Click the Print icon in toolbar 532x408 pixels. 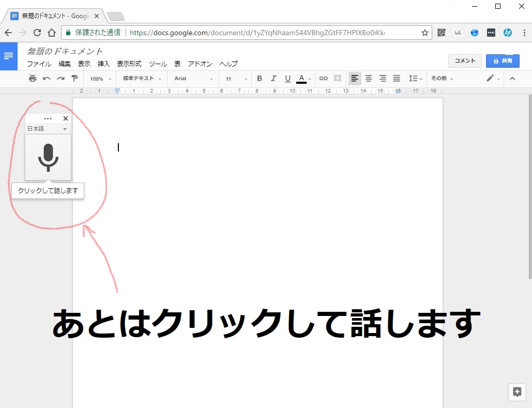(x=33, y=79)
